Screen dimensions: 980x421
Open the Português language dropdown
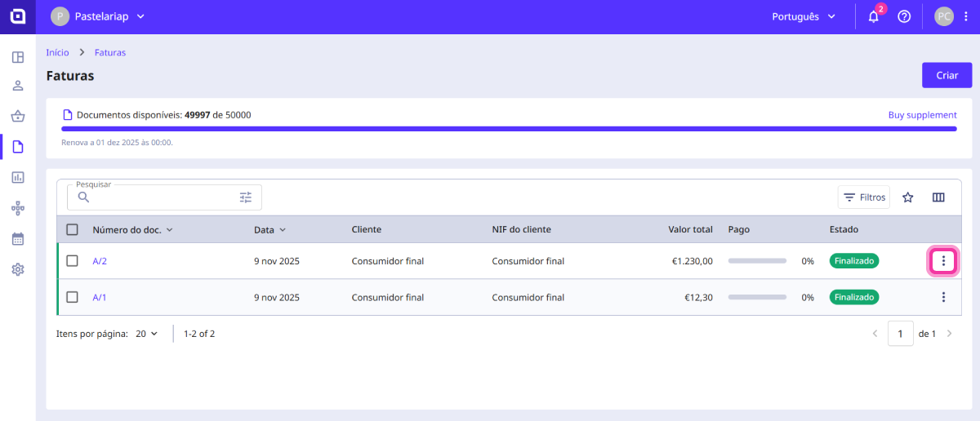click(804, 16)
